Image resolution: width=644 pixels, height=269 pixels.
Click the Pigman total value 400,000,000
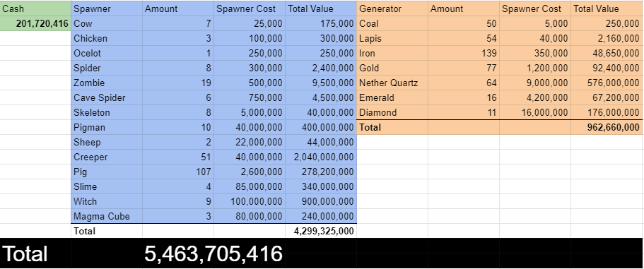coord(321,128)
